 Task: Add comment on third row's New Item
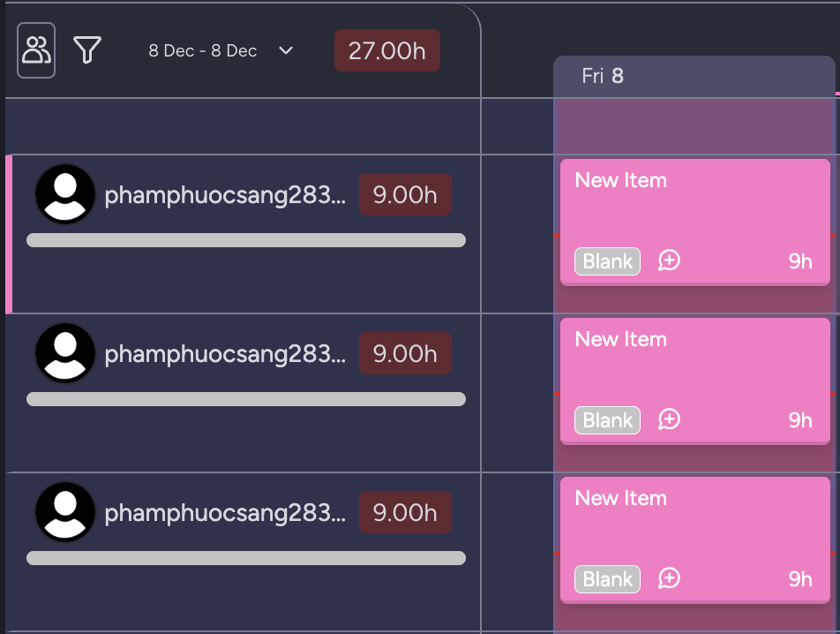(670, 578)
